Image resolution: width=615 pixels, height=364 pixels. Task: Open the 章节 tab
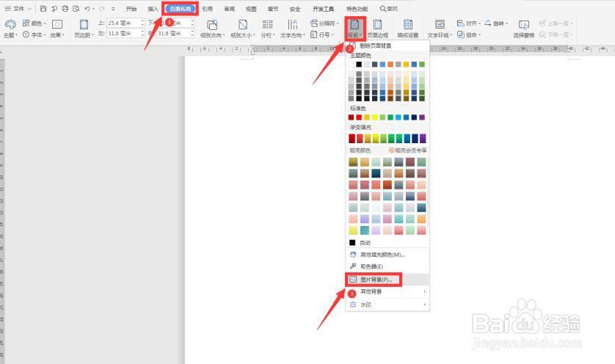pyautogui.click(x=273, y=9)
